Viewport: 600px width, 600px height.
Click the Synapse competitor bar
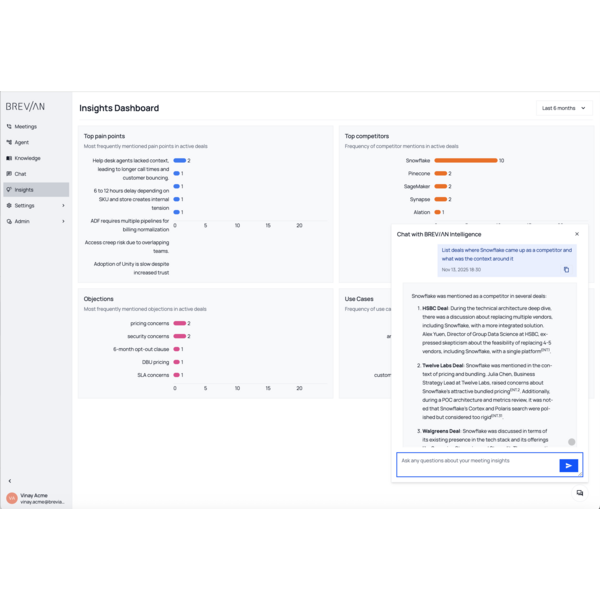pyautogui.click(x=441, y=199)
